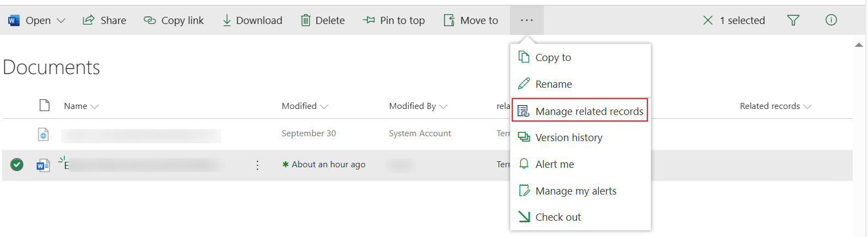Click the Documents library heading
Image resolution: width=868 pixels, height=237 pixels.
51,68
